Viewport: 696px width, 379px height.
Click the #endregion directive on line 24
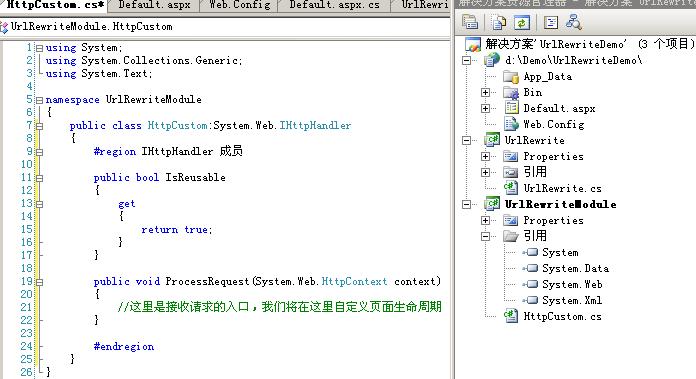123,346
